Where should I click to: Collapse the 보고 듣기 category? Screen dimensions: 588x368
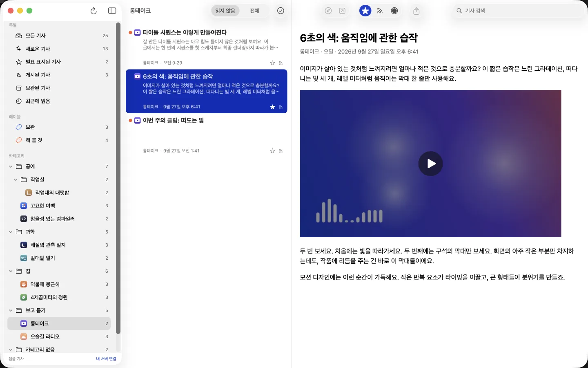pyautogui.click(x=11, y=310)
